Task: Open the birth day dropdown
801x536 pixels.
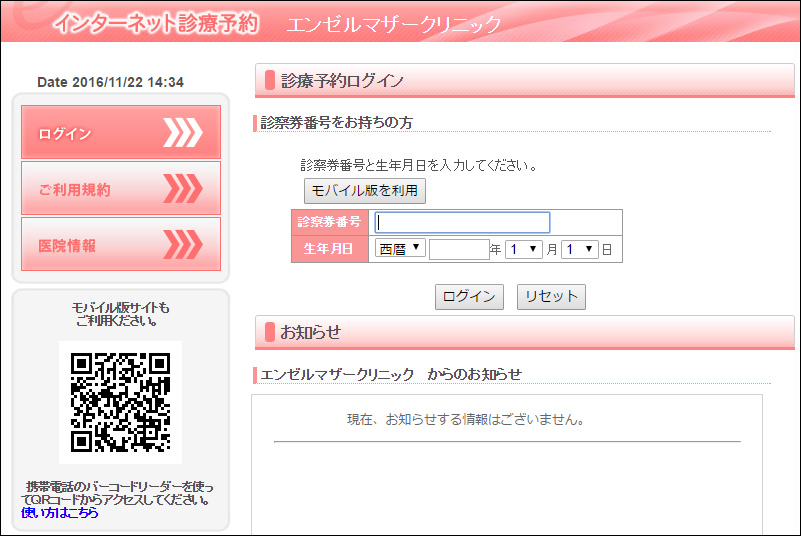Action: [580, 249]
